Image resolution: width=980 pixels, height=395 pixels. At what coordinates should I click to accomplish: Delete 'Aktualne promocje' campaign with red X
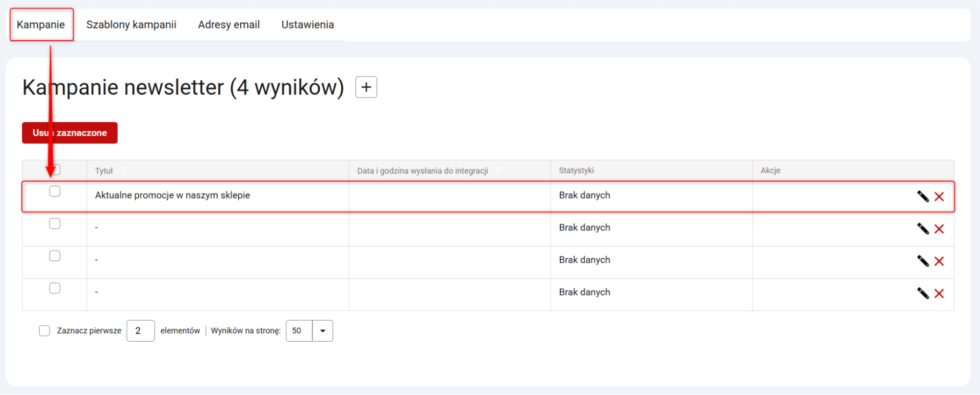point(939,197)
